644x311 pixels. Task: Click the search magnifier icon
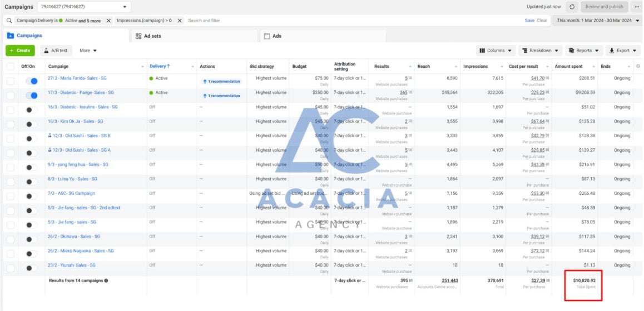(x=9, y=21)
